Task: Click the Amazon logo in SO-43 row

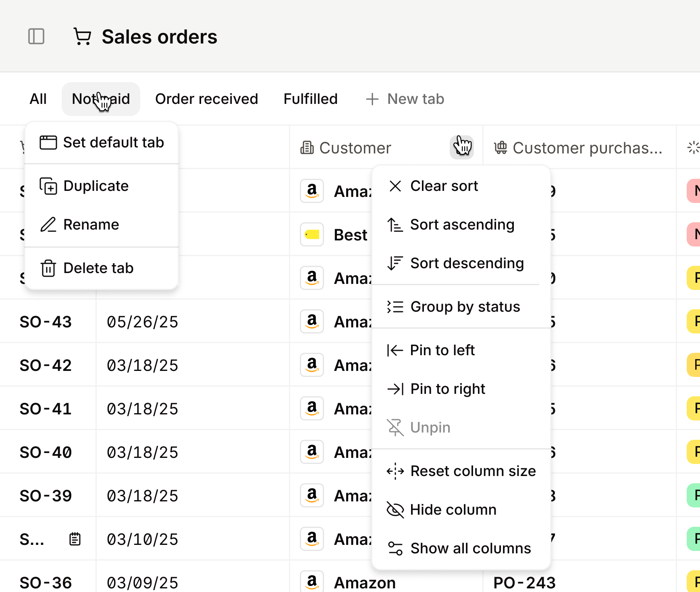Action: pyautogui.click(x=312, y=321)
